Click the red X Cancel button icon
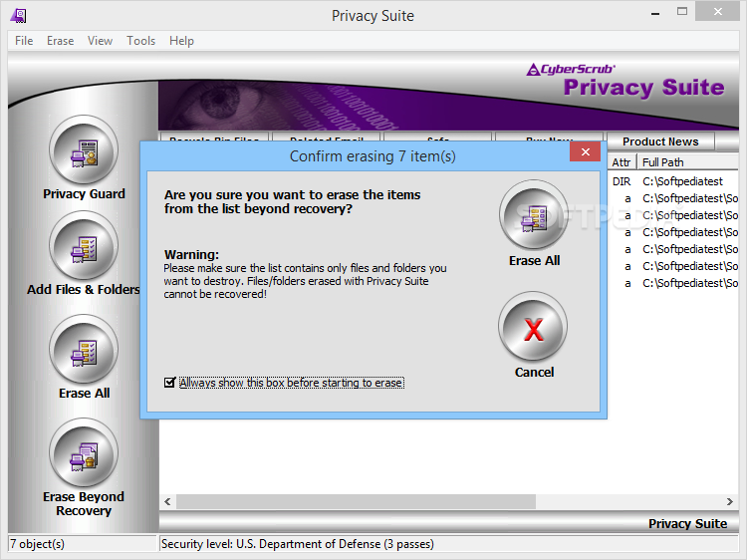Image resolution: width=747 pixels, height=560 pixels. point(533,327)
